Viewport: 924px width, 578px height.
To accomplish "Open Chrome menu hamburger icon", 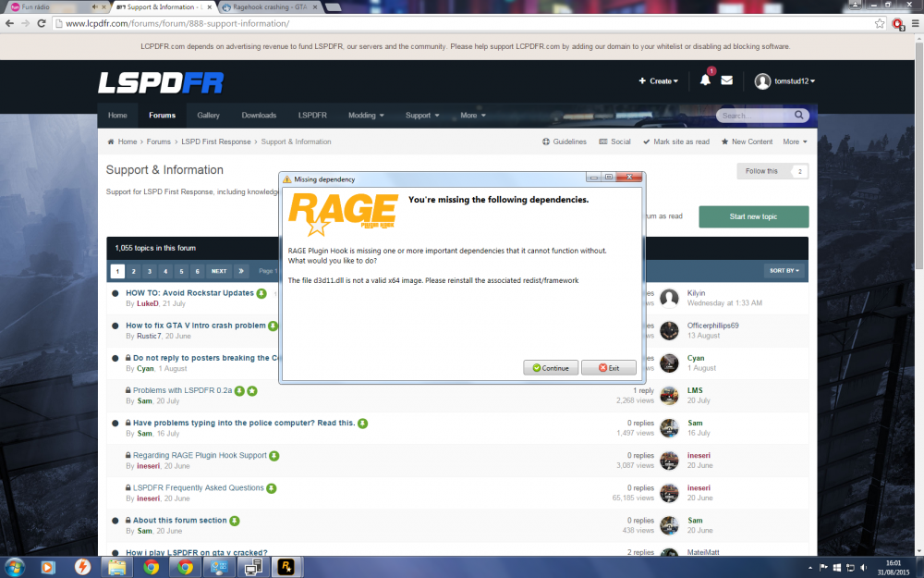I will coord(915,23).
